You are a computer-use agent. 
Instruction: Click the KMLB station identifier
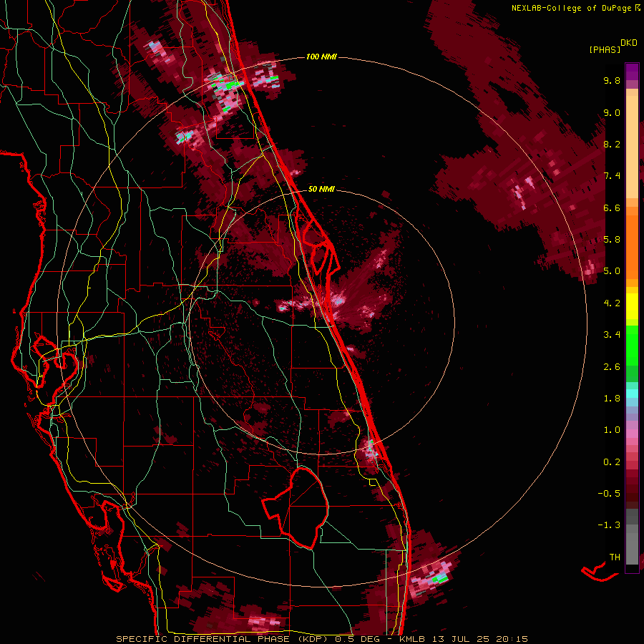[412, 639]
